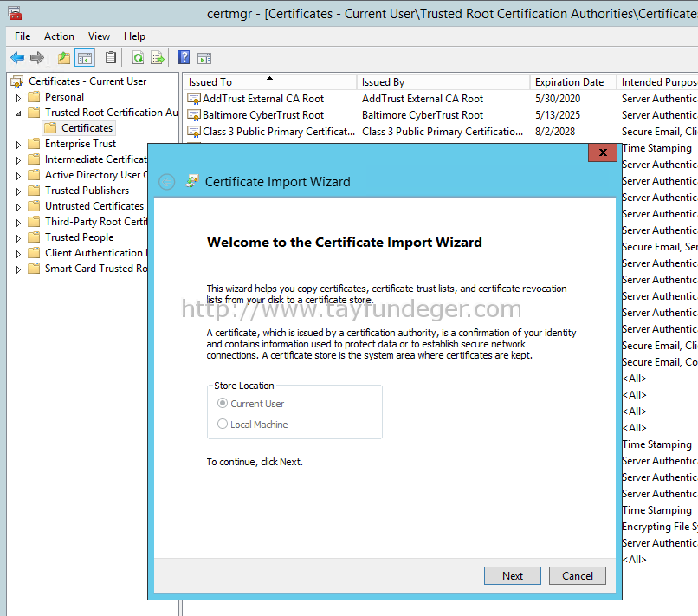Image resolution: width=698 pixels, height=616 pixels.
Task: Click the 5/13/2025 expiration date cell
Action: [558, 115]
